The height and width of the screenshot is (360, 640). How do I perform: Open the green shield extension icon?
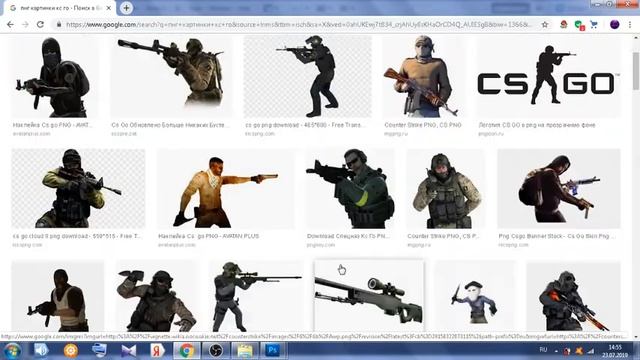click(579, 25)
